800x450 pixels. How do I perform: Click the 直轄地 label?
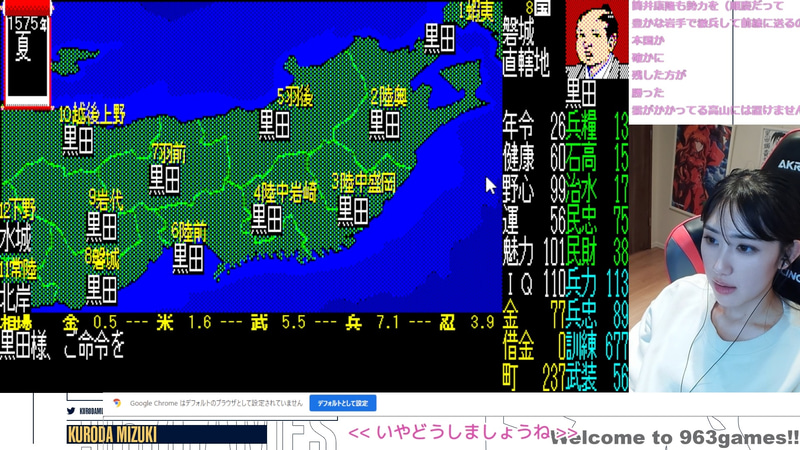[x=526, y=64]
